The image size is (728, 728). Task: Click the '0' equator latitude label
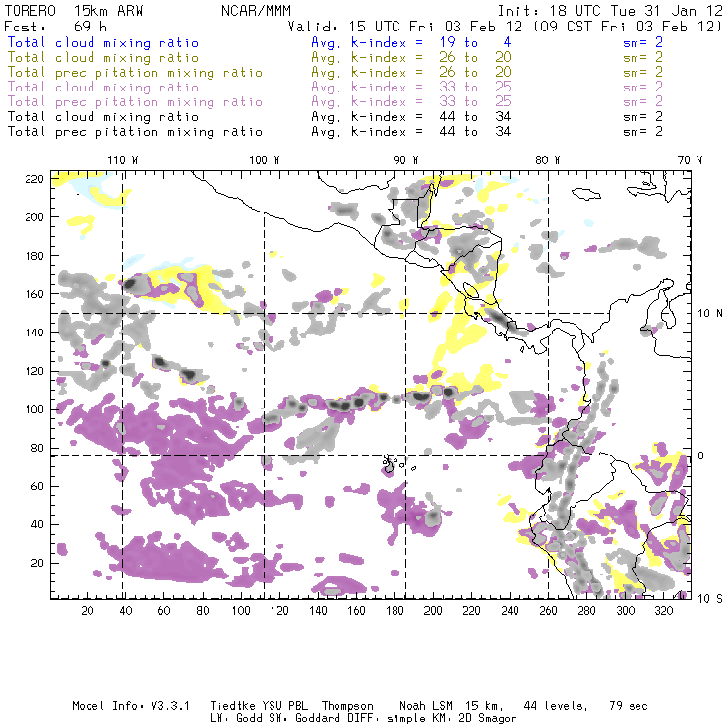pos(701,455)
